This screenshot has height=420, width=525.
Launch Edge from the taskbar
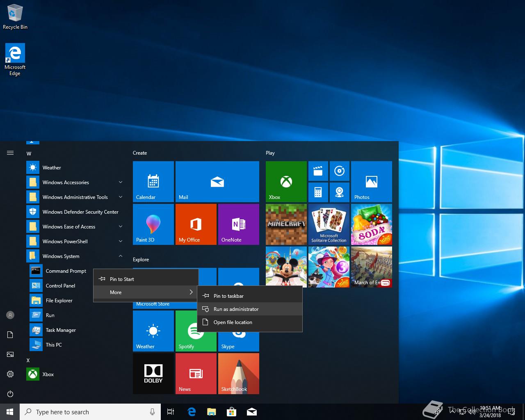[x=192, y=412]
